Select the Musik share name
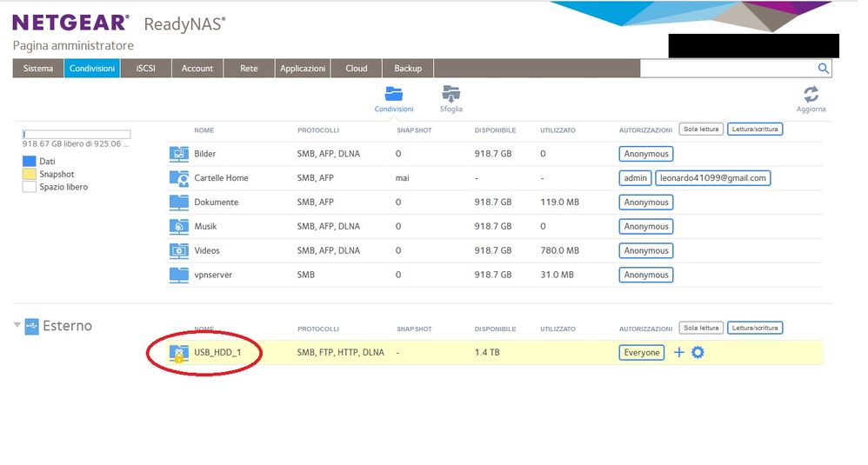The height and width of the screenshot is (465, 868). 205,227
